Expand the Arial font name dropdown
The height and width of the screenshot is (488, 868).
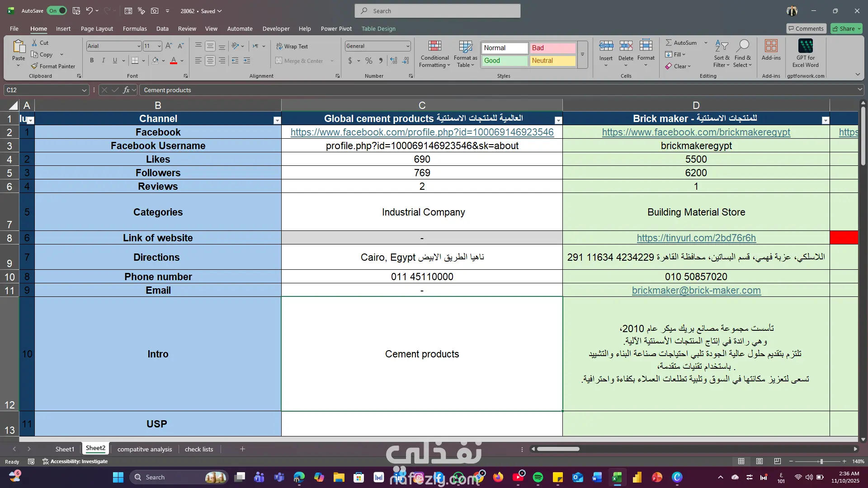click(x=139, y=46)
